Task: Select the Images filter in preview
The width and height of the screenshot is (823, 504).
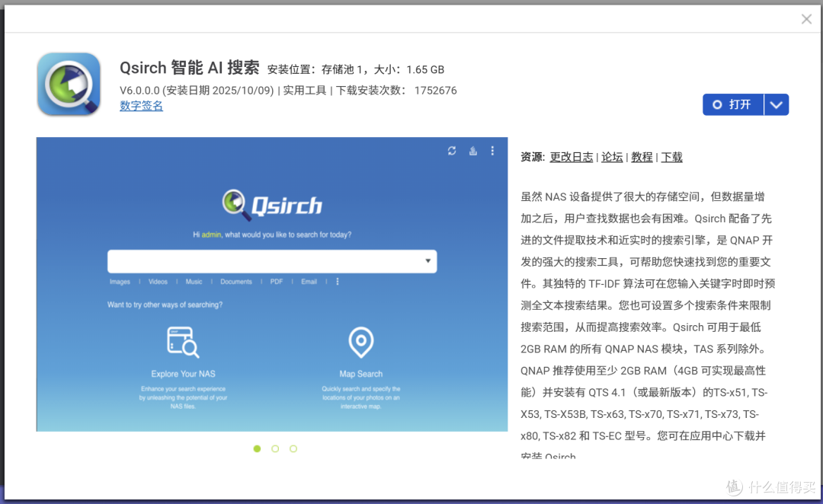Action: [120, 282]
